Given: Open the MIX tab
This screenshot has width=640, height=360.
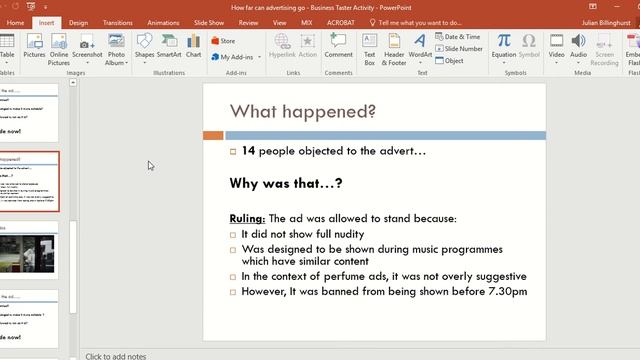Looking at the screenshot, I should tap(307, 23).
